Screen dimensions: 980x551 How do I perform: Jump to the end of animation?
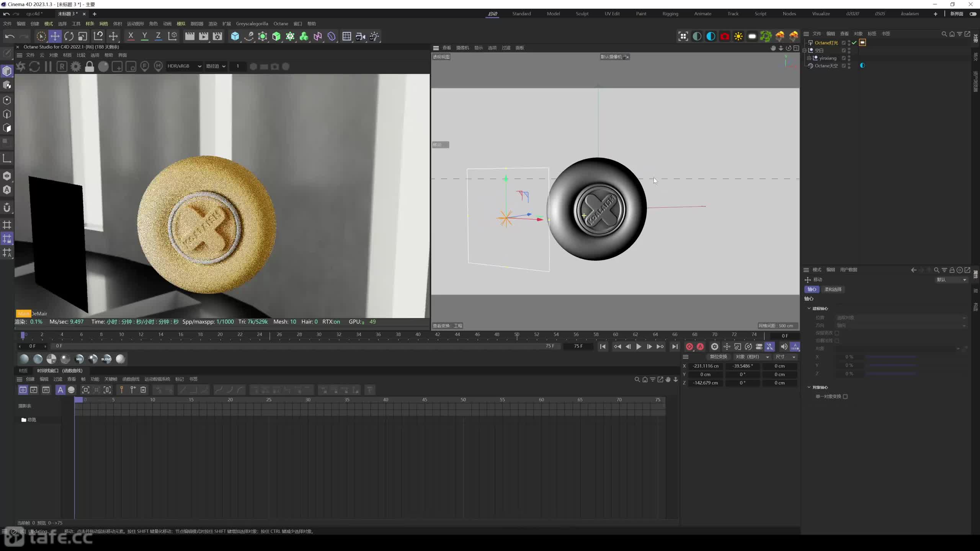675,347
